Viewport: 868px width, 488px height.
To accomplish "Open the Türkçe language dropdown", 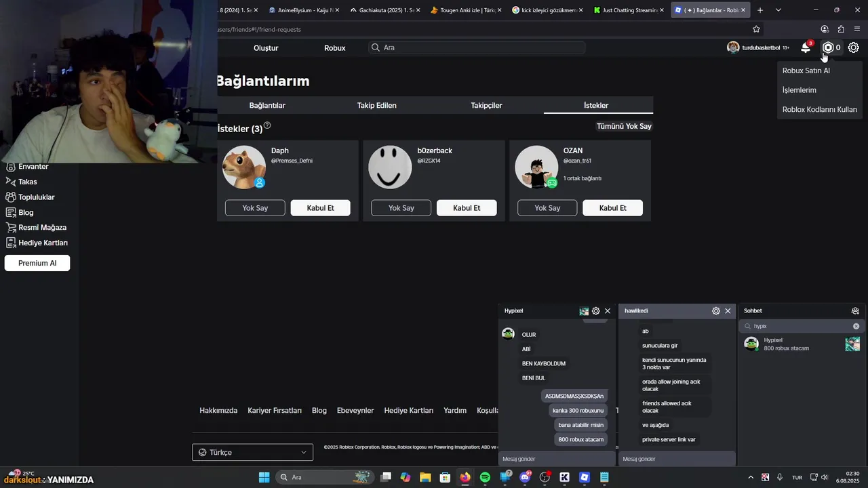I will pyautogui.click(x=252, y=452).
